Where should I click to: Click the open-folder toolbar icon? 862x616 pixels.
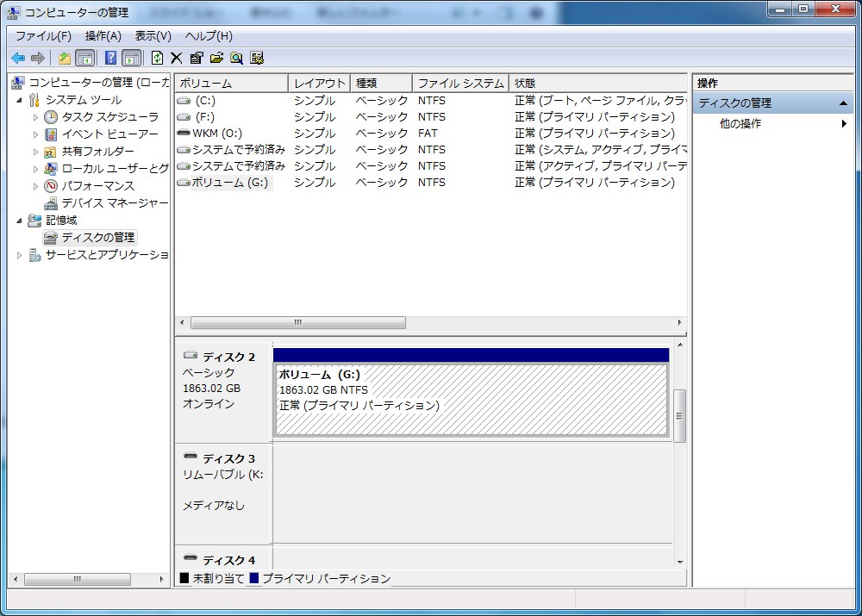tap(216, 58)
